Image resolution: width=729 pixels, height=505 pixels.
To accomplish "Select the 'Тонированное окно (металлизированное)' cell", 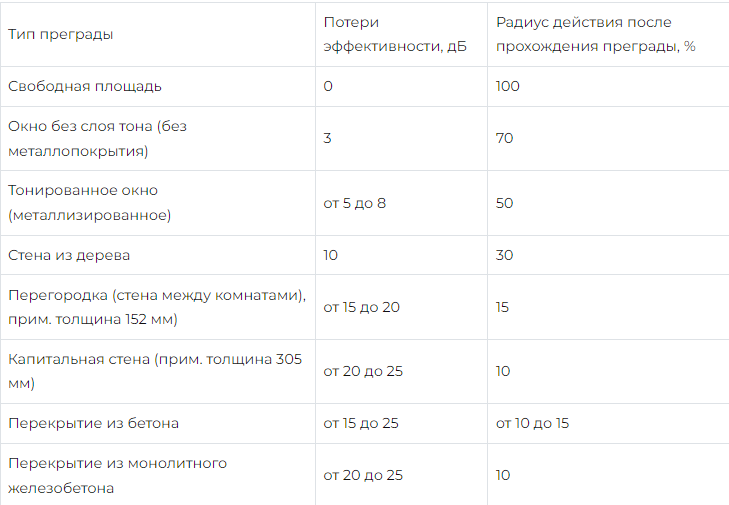I will click(x=89, y=202).
